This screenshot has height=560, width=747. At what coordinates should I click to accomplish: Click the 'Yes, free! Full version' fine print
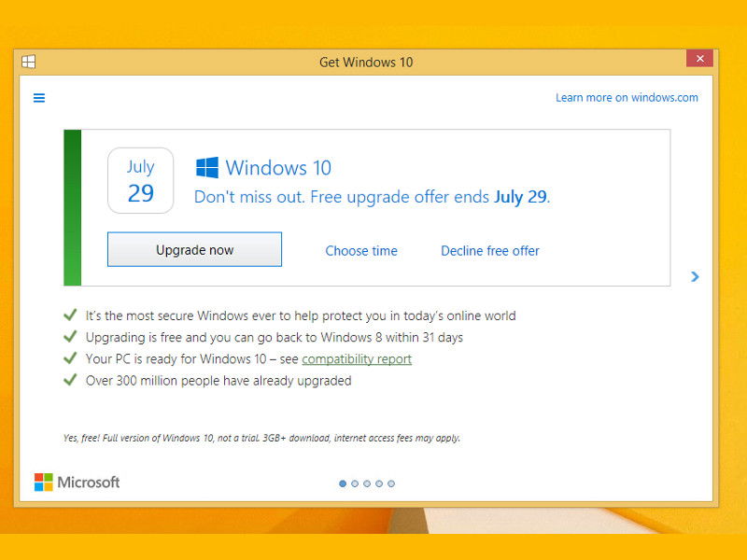(x=262, y=438)
